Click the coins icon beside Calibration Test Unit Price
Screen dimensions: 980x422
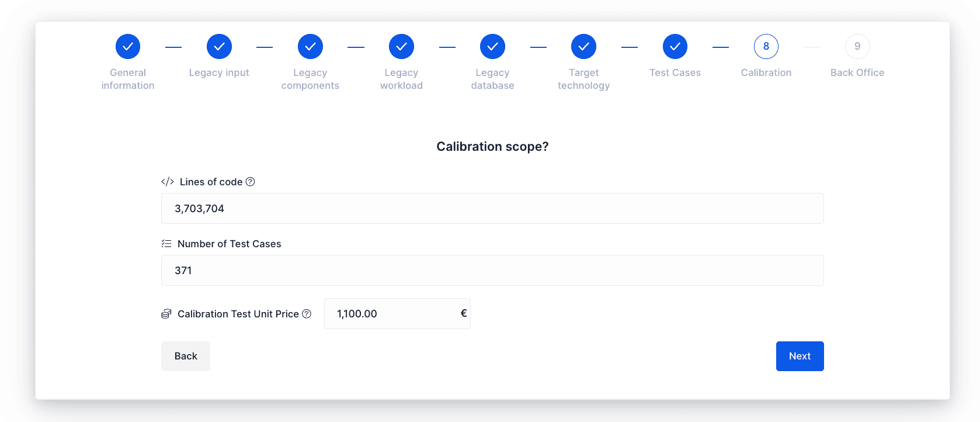coord(166,314)
